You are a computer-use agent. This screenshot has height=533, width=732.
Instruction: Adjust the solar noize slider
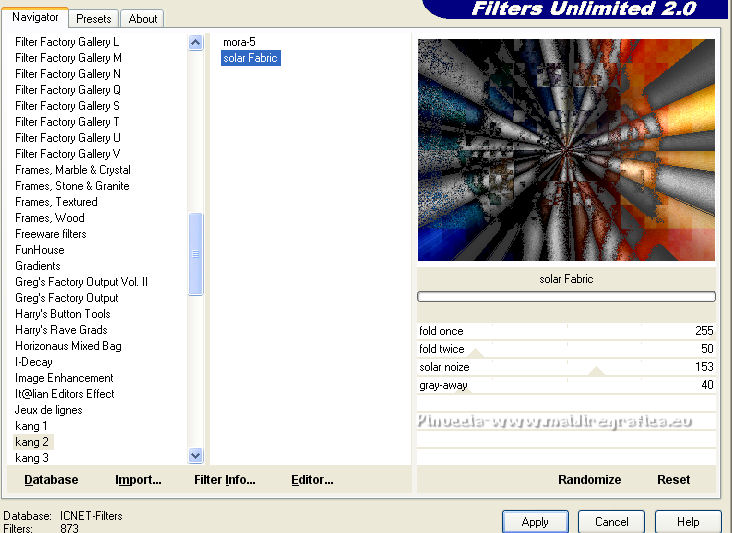(566, 367)
